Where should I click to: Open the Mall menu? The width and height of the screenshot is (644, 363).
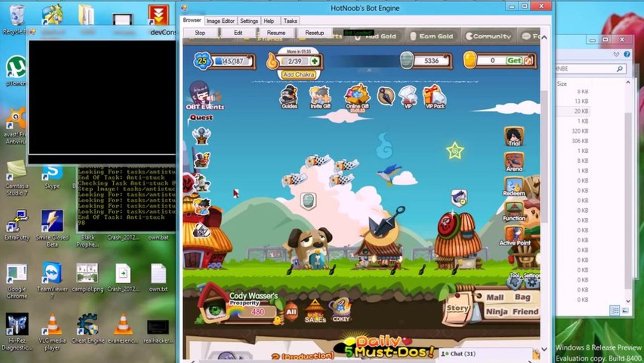pos(495,297)
